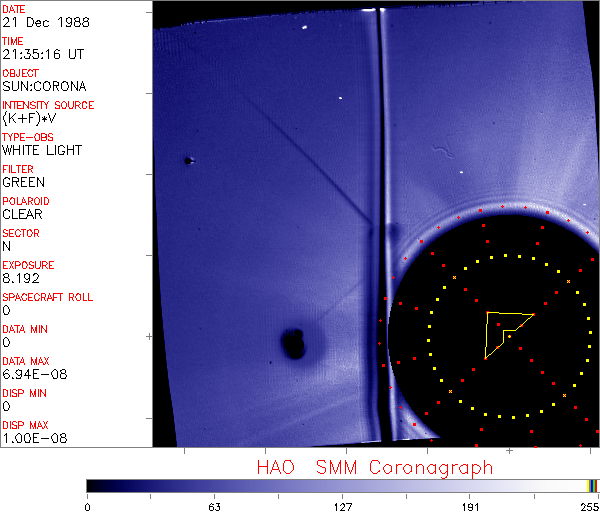Click the GREEN filter value
Image resolution: width=600 pixels, height=512 pixels.
tap(23, 183)
